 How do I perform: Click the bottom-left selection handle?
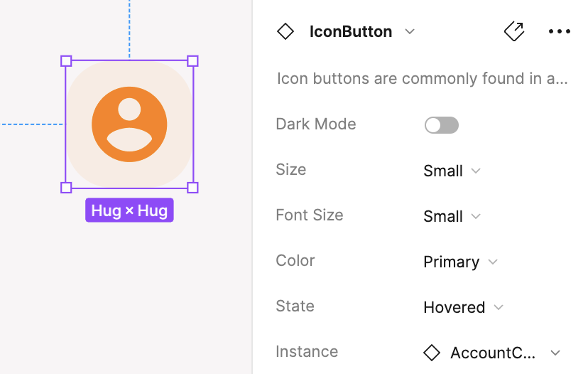tap(66, 188)
